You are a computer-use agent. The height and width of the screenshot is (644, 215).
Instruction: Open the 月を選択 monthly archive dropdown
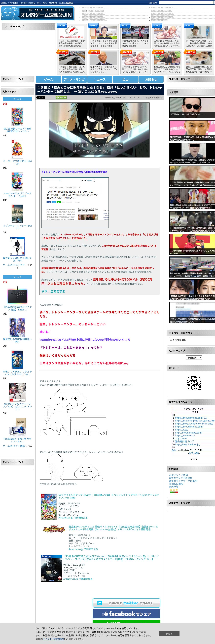(194, 357)
